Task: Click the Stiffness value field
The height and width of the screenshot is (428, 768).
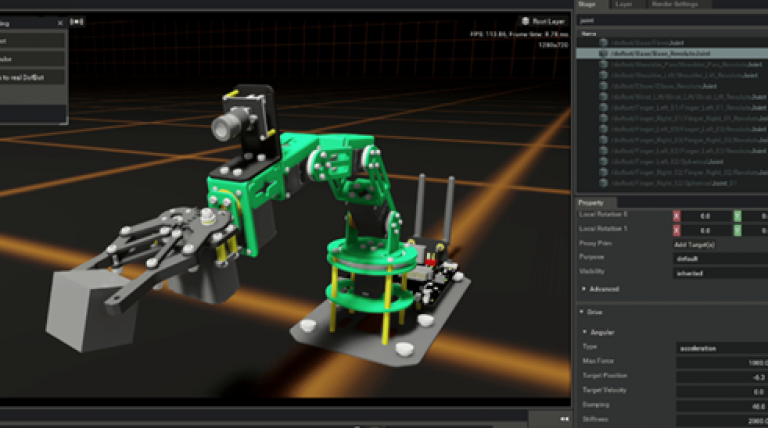Action: pyautogui.click(x=722, y=421)
